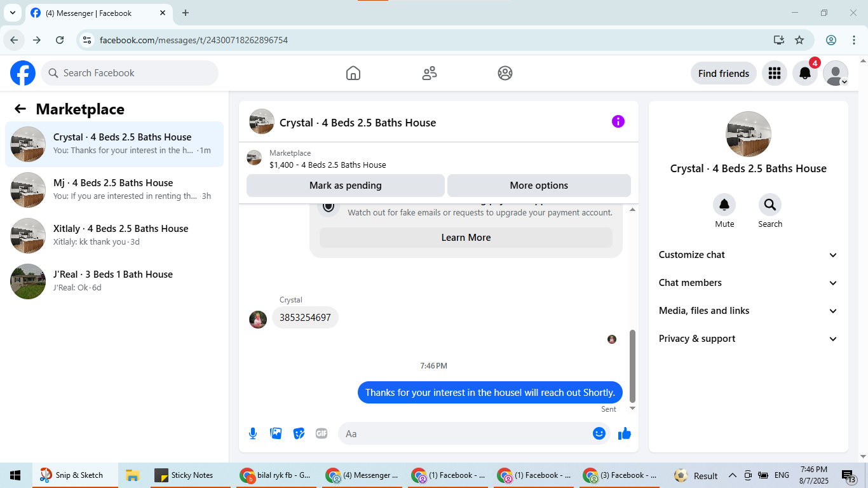The image size is (868, 488).
Task: Switch to the bilal ryk fb taskbar window
Action: (276, 475)
